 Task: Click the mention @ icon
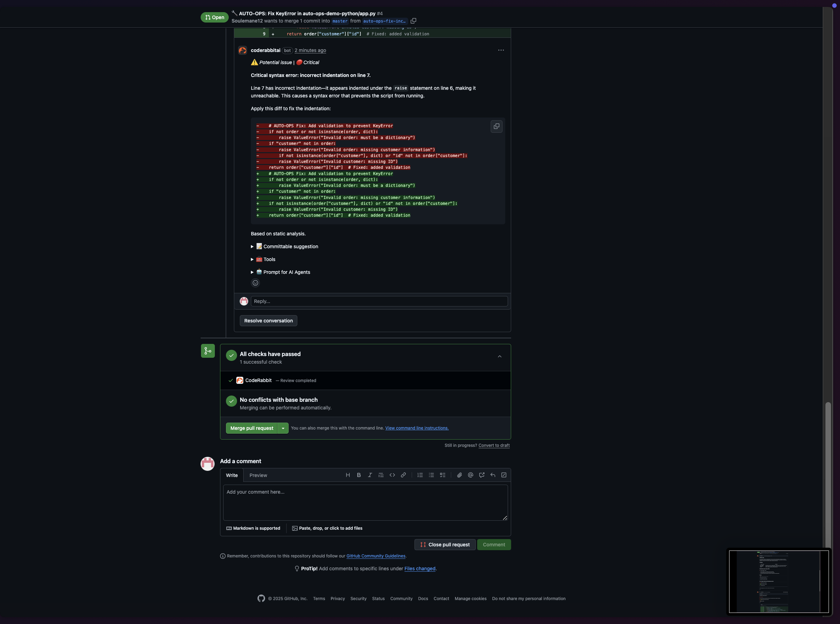tap(470, 475)
